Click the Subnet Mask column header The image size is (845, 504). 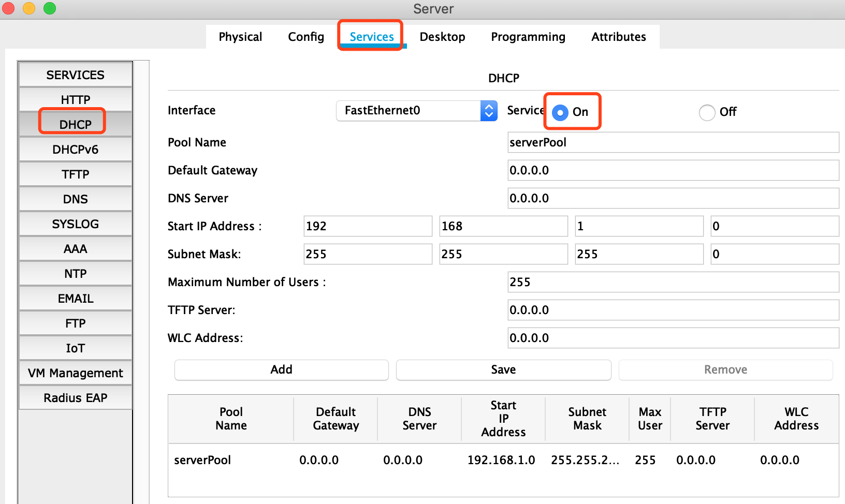coord(587,419)
